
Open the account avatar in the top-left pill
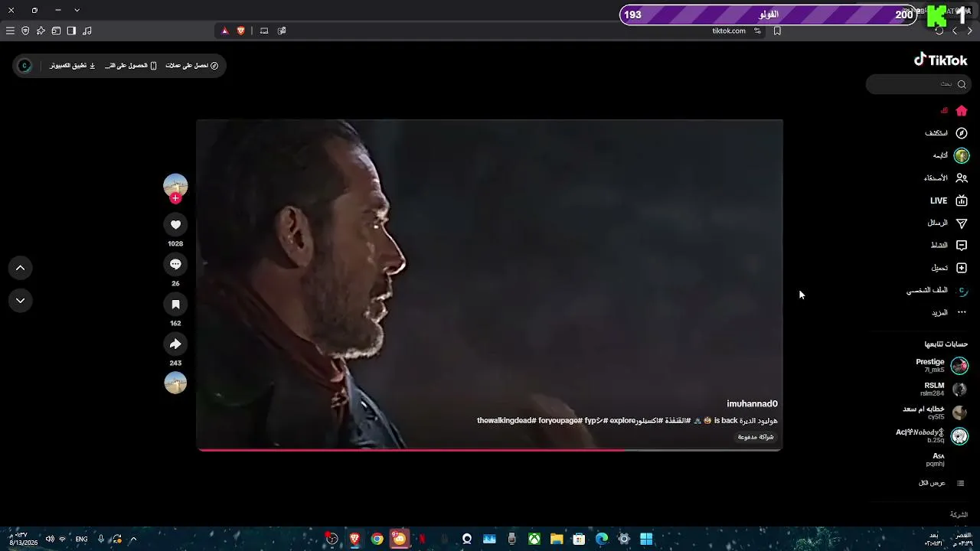[x=24, y=66]
